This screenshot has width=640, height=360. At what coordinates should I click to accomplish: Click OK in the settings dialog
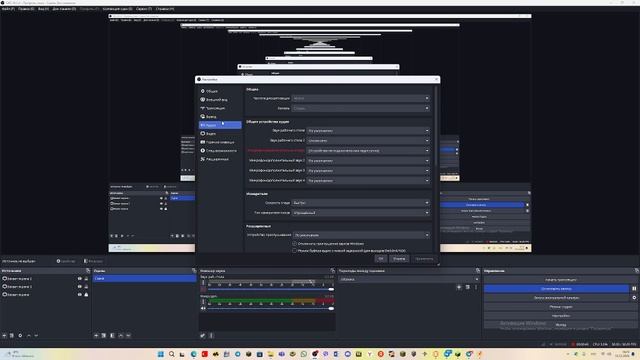pos(381,258)
